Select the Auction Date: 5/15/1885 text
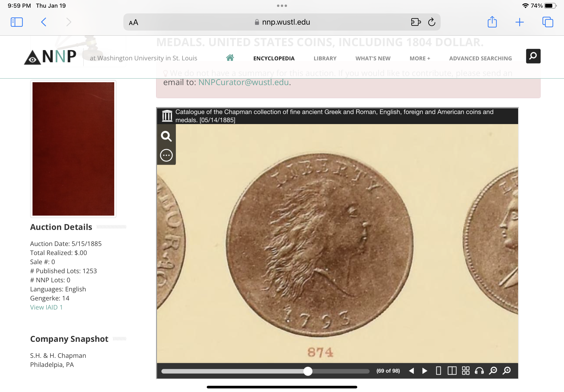Viewport: 564px width, 392px height. 66,244
